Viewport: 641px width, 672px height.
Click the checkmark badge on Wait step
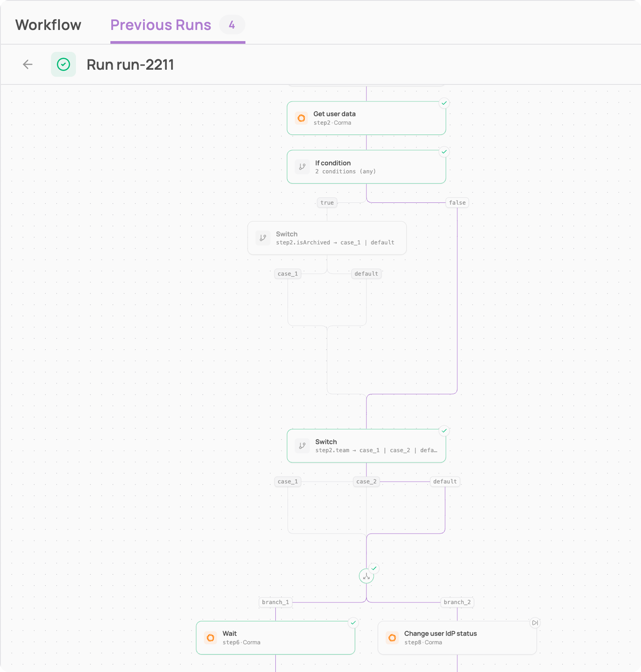(x=353, y=622)
